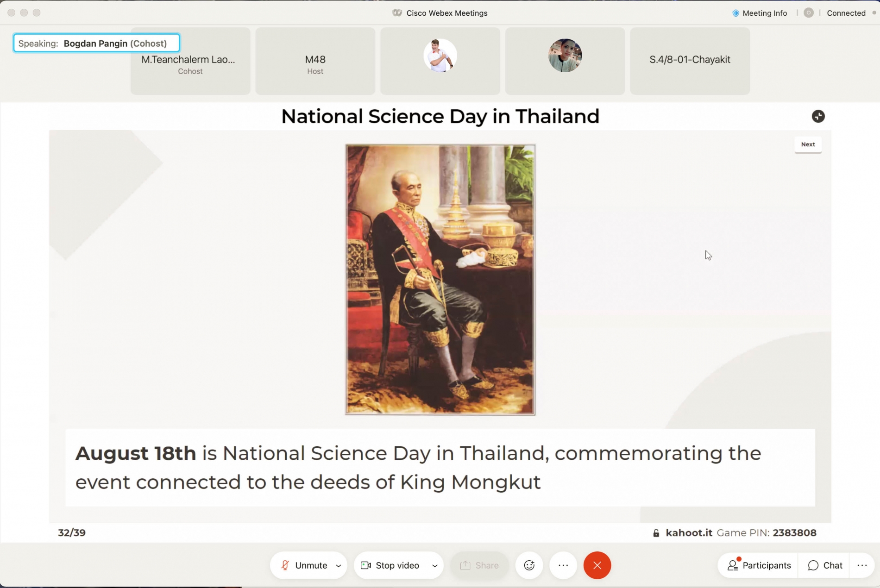
Task: Click the microphone icon on Unmute button
Action: (285, 565)
